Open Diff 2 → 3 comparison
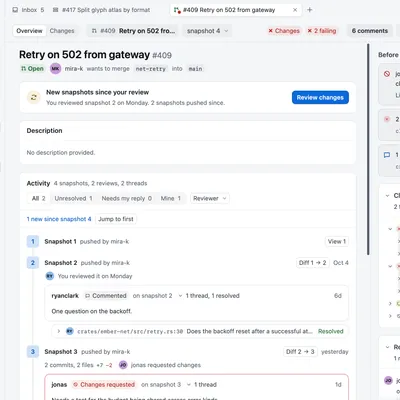 (x=300, y=352)
